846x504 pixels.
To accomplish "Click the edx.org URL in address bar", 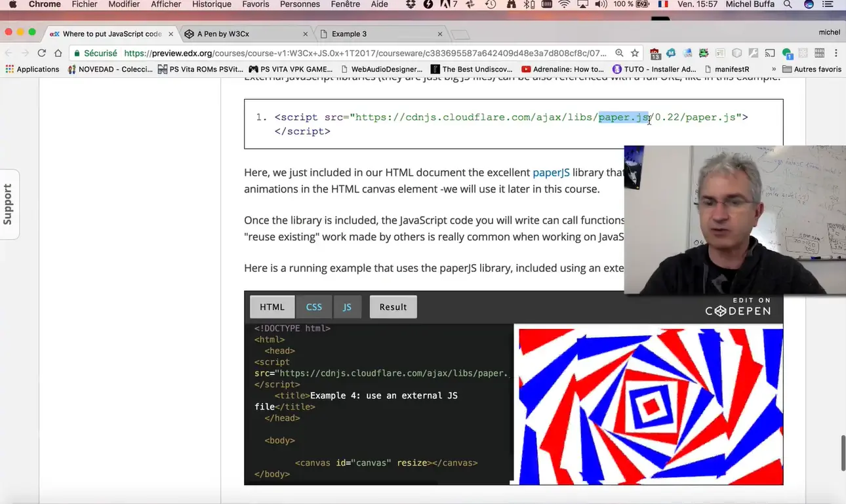I will coord(365,53).
